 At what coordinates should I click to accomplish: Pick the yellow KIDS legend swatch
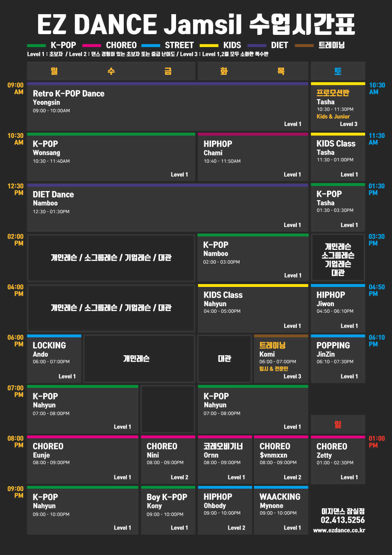click(x=209, y=46)
